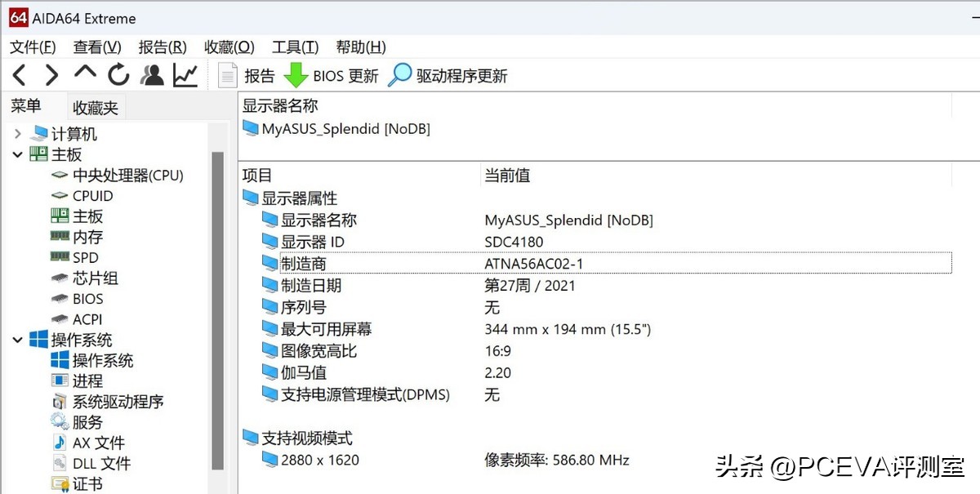Collapse the 主板 tree node
Image resolution: width=980 pixels, height=494 pixels.
17,154
